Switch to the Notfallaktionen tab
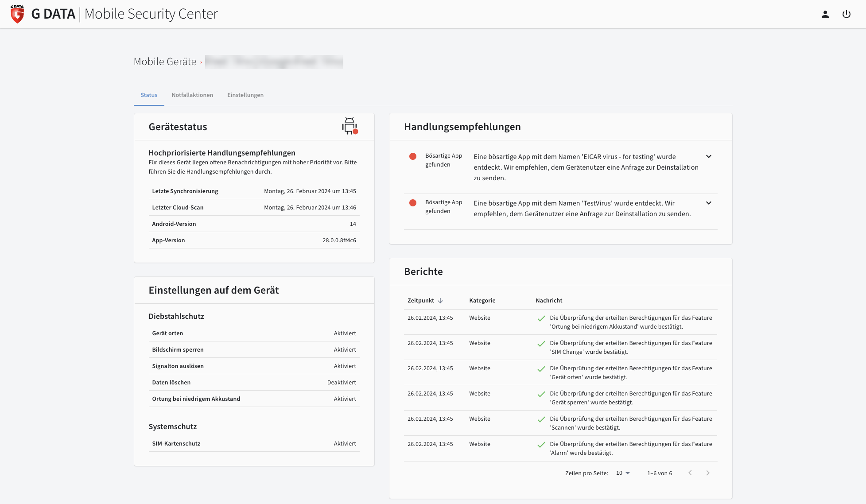 tap(192, 95)
